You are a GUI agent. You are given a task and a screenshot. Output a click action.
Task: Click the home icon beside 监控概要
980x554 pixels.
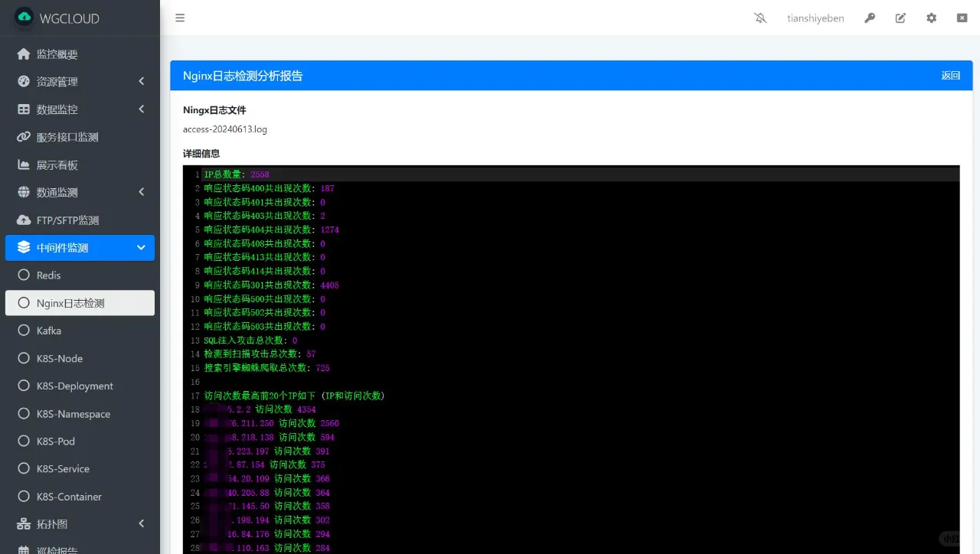point(24,54)
